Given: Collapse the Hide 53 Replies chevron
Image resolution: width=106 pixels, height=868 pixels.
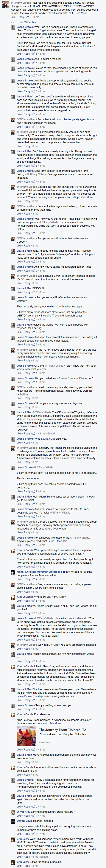Looking at the screenshot, I should tap(13, 22).
